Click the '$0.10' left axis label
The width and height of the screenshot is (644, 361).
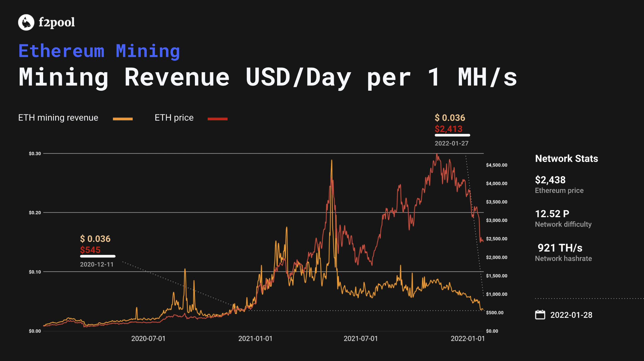point(35,272)
